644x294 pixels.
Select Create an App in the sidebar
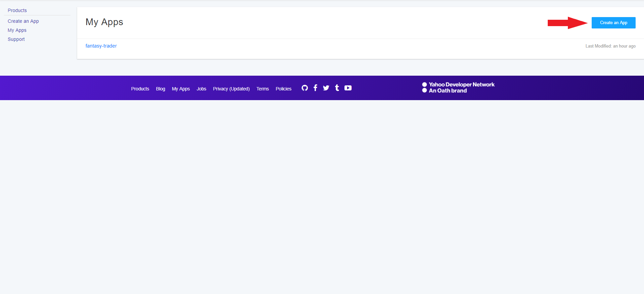click(x=23, y=21)
